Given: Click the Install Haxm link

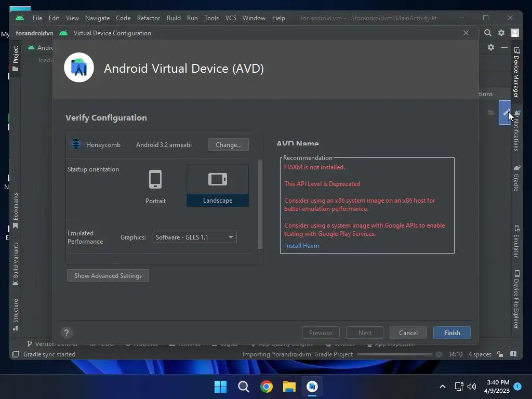Looking at the screenshot, I should coord(302,245).
